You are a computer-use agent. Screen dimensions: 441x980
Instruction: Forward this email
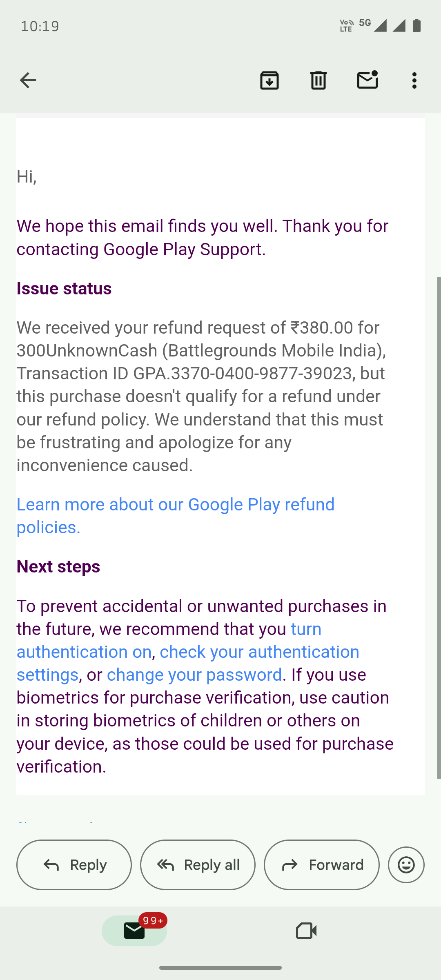point(322,865)
